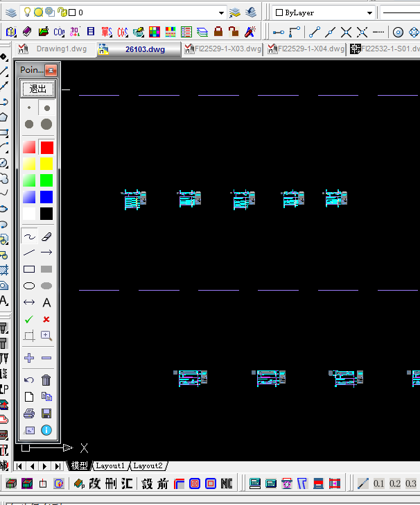
Task: Open the ByLayer color dropdown
Action: (x=369, y=13)
